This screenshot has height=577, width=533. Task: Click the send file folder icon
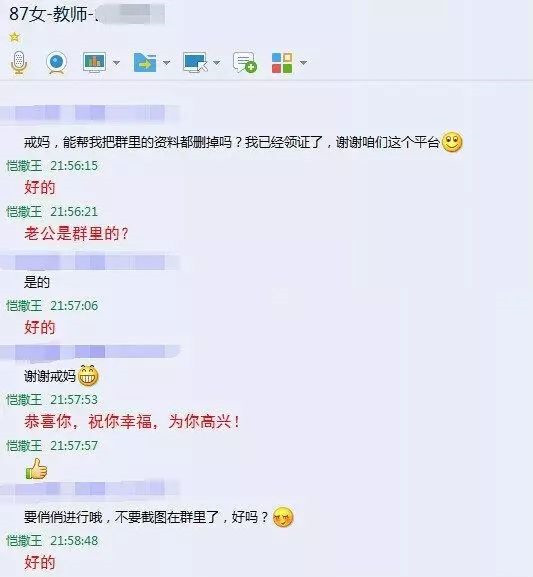145,63
